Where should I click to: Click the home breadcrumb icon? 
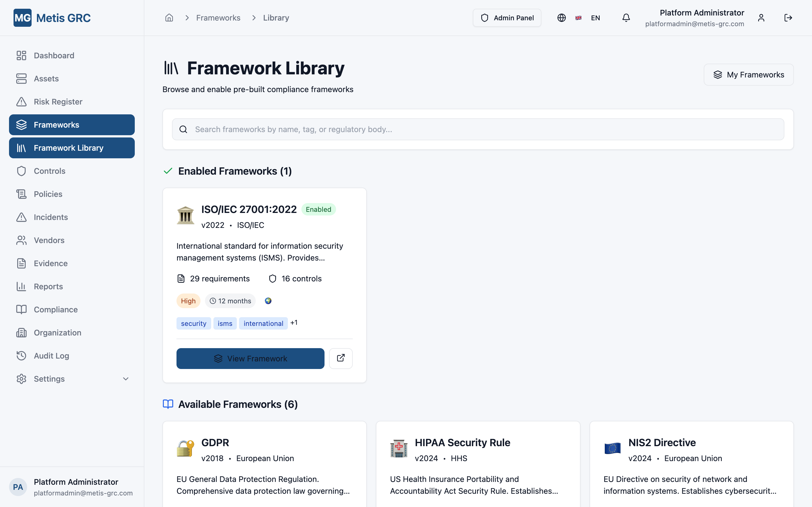click(x=169, y=17)
